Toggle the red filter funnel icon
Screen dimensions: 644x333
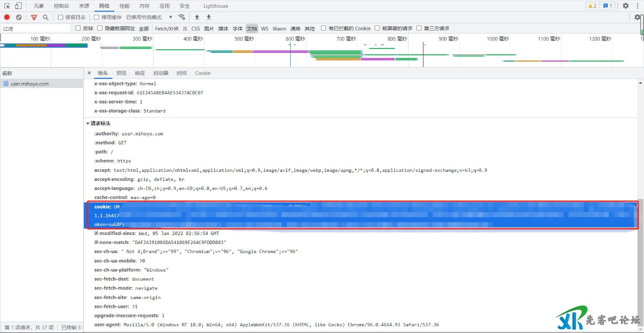point(34,17)
